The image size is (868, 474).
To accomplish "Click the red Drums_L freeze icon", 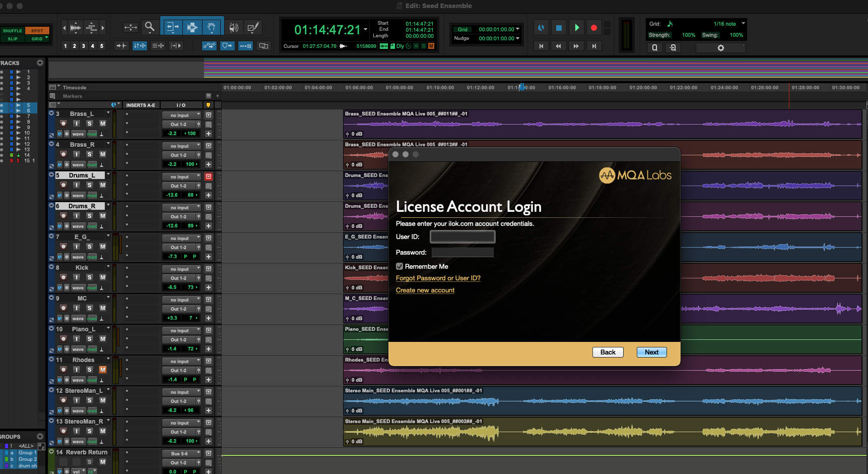I will tap(209, 176).
